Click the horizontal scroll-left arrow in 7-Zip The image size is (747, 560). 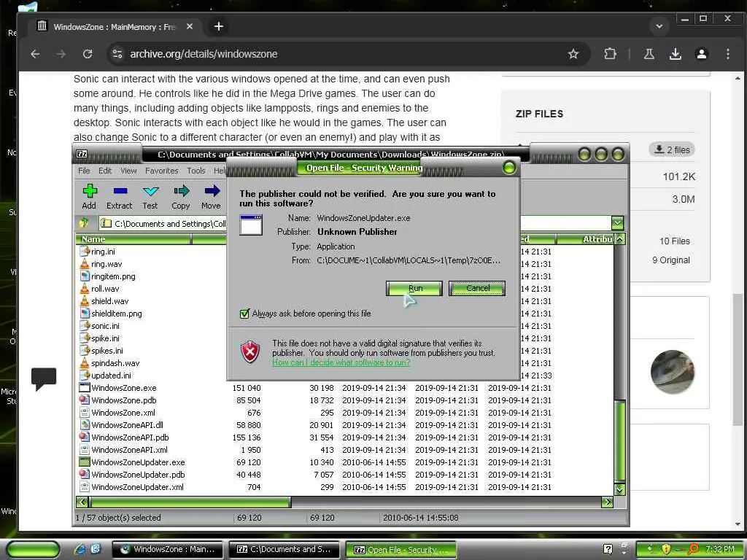(82, 502)
